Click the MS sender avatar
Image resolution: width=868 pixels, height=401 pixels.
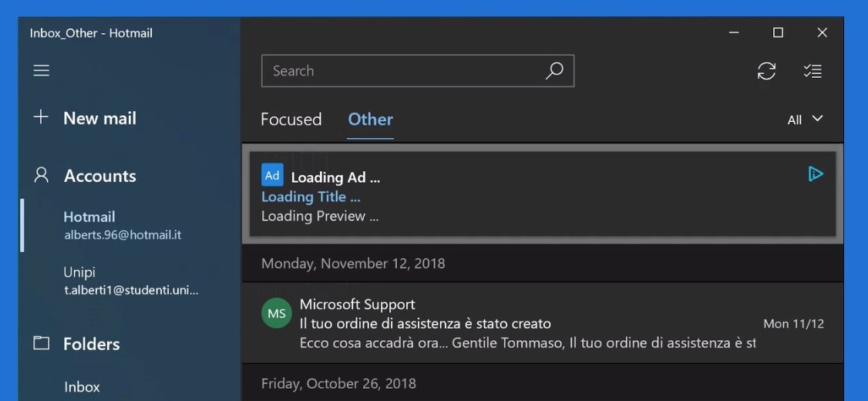pos(277,314)
